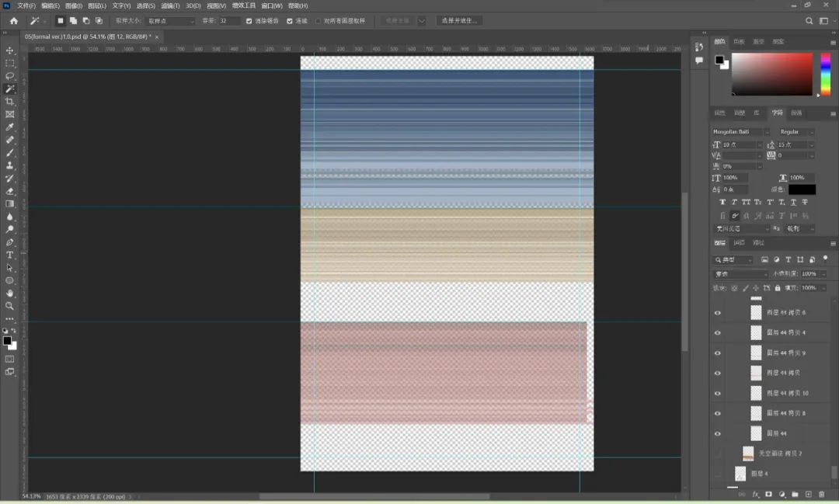Click the black text color swatch
The height and width of the screenshot is (504, 839).
[802, 189]
